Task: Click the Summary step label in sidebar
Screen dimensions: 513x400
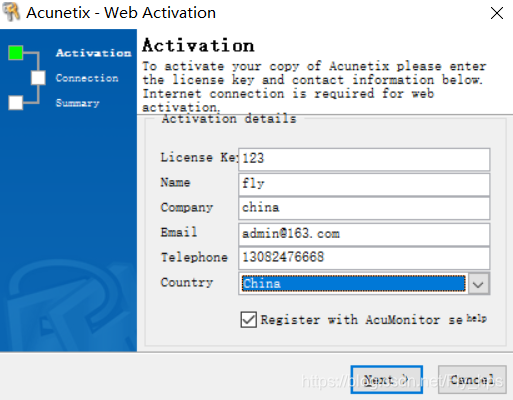Action: (x=78, y=103)
